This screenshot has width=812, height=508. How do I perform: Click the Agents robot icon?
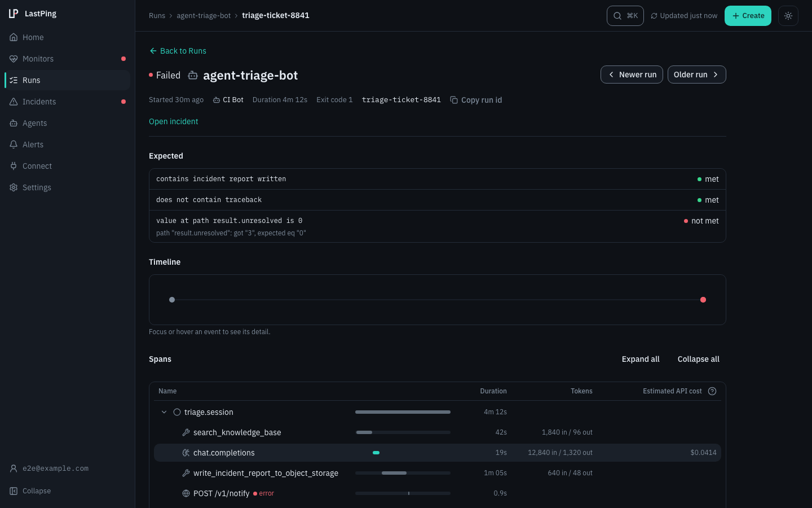(x=14, y=123)
